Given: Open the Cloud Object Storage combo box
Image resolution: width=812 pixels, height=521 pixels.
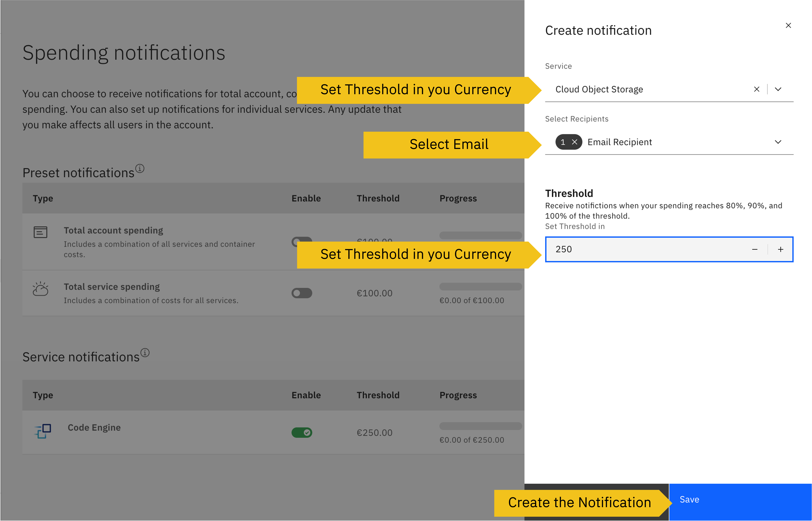Looking at the screenshot, I should [x=642, y=89].
